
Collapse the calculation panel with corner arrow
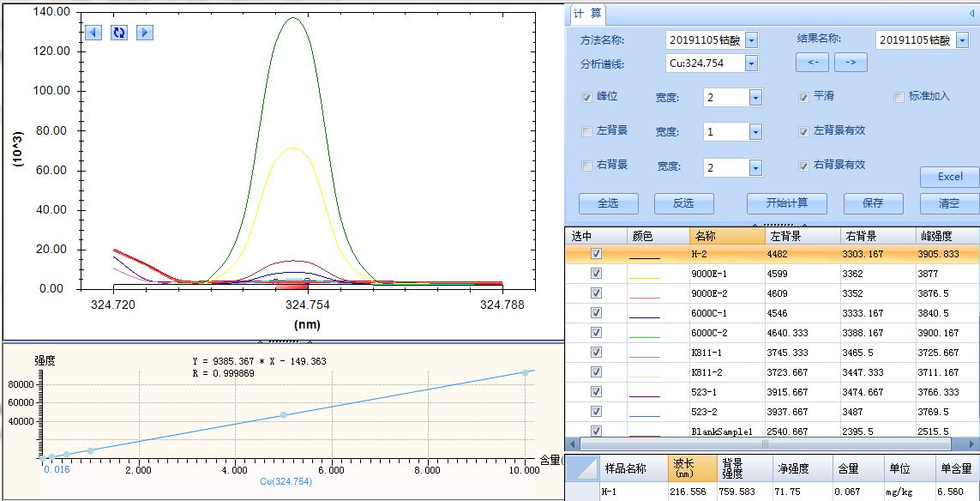coord(971,14)
